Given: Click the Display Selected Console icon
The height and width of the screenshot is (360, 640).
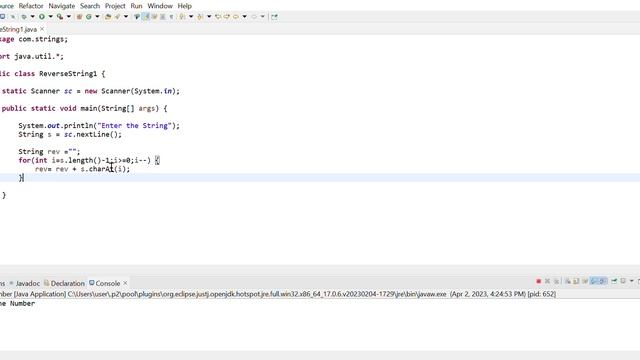Looking at the screenshot, I should 623,281.
